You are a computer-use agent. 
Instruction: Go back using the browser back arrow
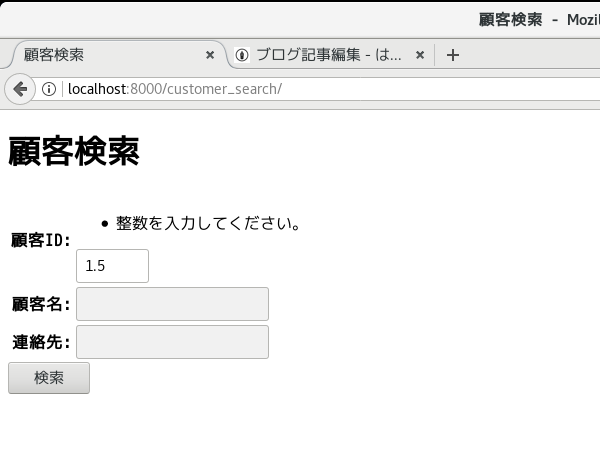click(20, 89)
